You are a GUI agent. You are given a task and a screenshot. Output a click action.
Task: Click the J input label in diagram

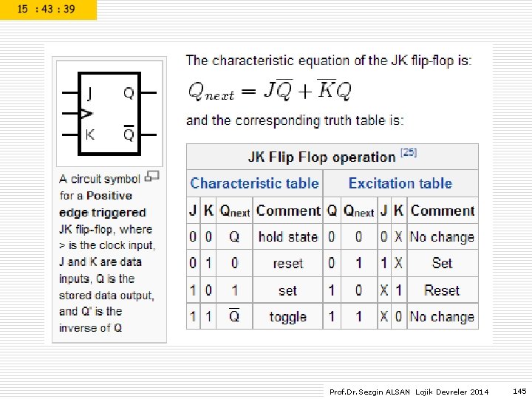point(89,93)
